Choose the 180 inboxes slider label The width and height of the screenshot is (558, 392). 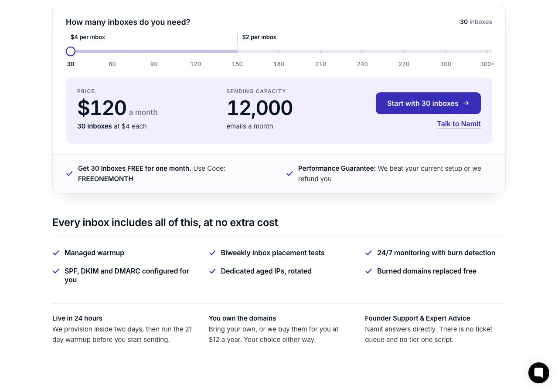(279, 64)
